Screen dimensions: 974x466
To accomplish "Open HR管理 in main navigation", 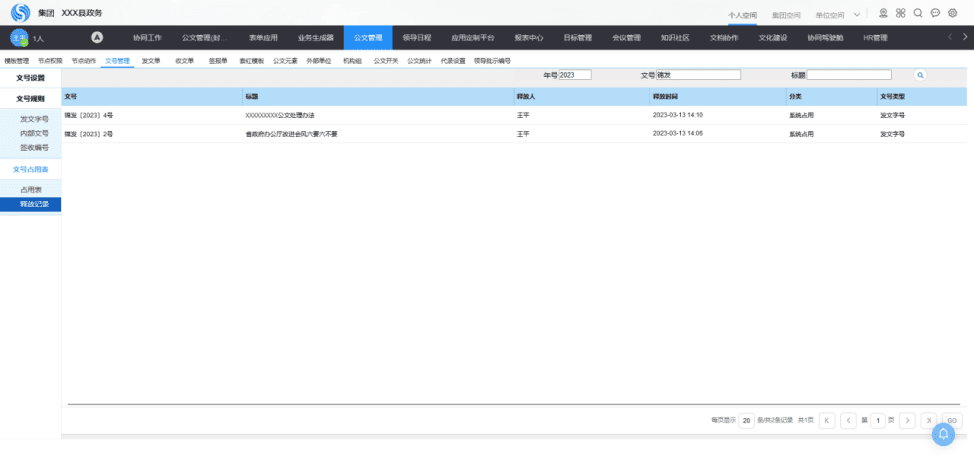I will (x=875, y=38).
